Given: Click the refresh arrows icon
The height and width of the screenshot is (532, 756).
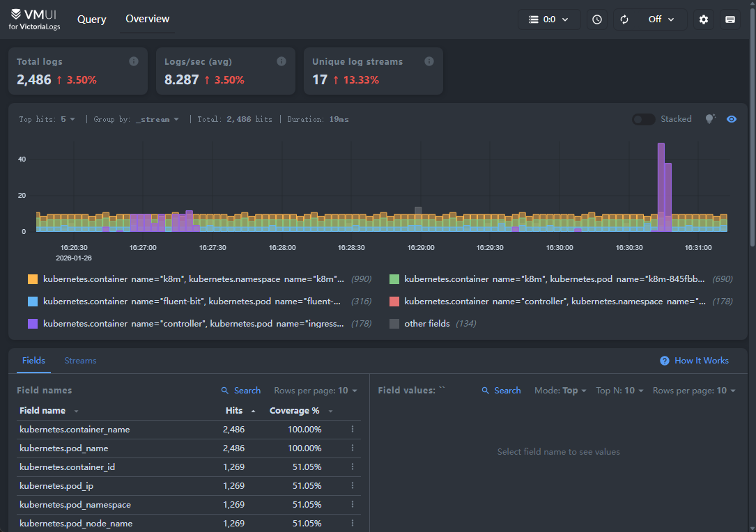Looking at the screenshot, I should [x=624, y=19].
